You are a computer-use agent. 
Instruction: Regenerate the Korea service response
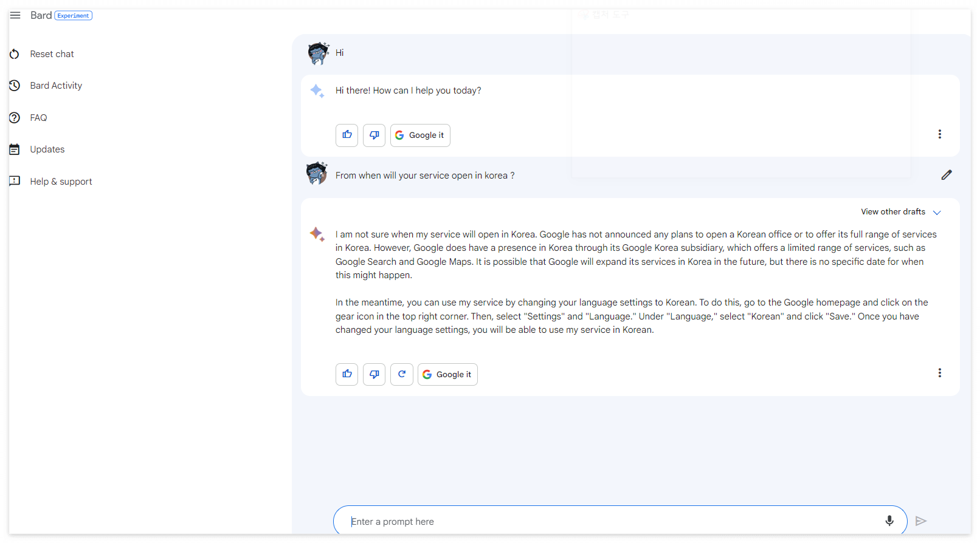tap(402, 374)
